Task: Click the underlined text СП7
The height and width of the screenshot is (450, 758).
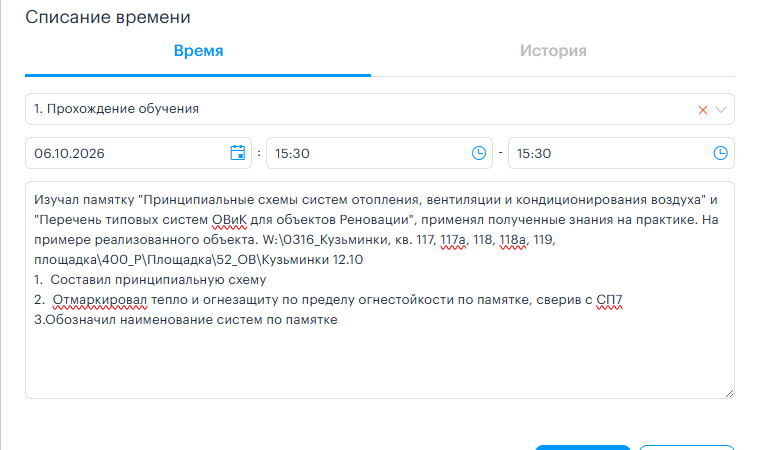Action: (609, 300)
